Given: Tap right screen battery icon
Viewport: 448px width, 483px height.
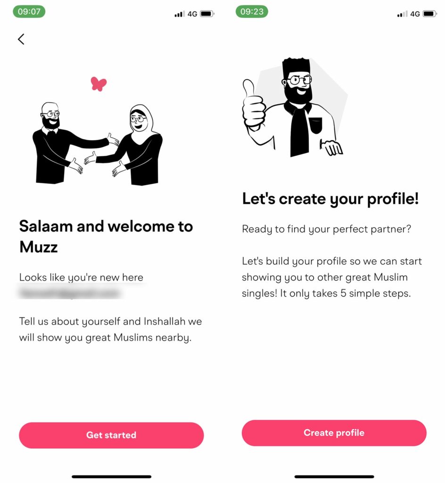Looking at the screenshot, I should tap(430, 14).
